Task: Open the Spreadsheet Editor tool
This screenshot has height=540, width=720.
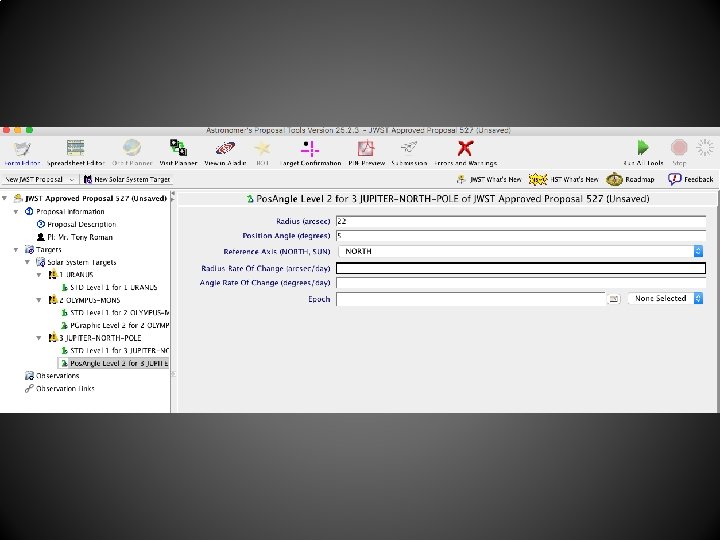Action: (x=76, y=153)
